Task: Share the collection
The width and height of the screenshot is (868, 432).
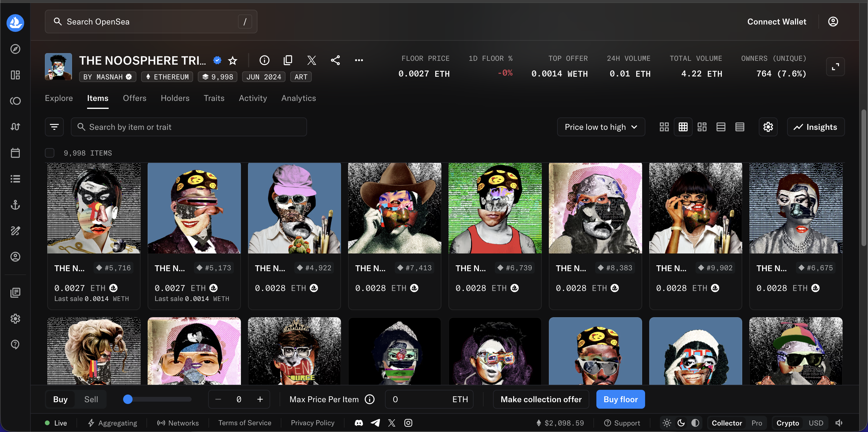Action: coord(335,60)
